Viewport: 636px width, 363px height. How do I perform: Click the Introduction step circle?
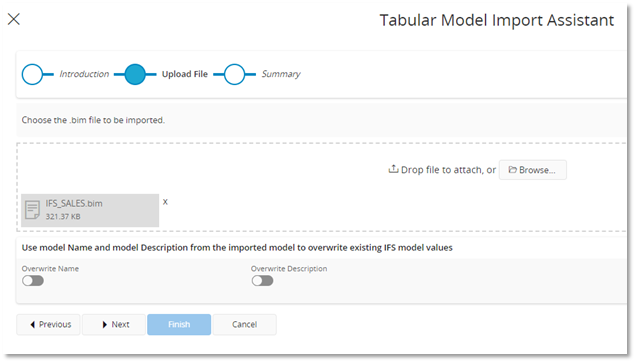coord(32,74)
